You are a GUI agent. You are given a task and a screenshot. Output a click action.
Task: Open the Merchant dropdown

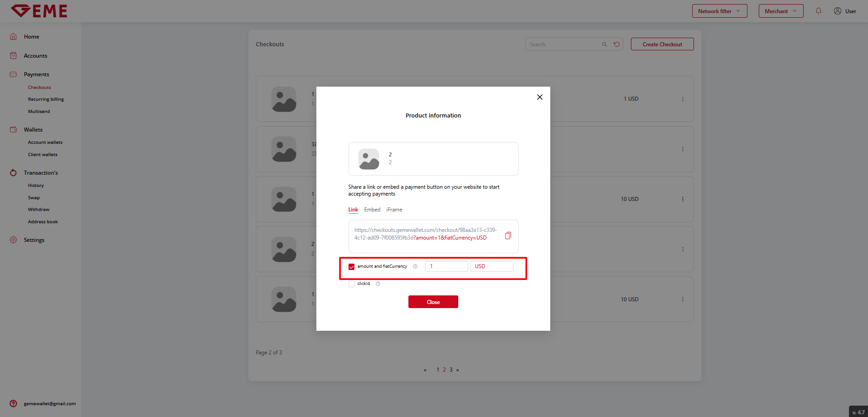tap(781, 11)
